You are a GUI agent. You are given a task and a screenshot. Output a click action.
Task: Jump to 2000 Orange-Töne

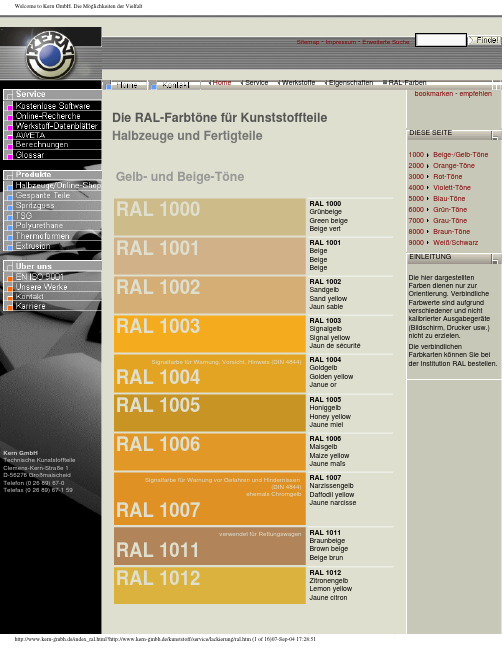coord(441,166)
